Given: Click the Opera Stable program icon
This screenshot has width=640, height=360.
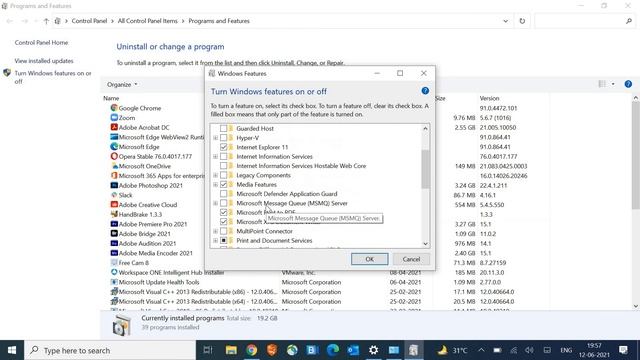Looking at the screenshot, I should (114, 156).
